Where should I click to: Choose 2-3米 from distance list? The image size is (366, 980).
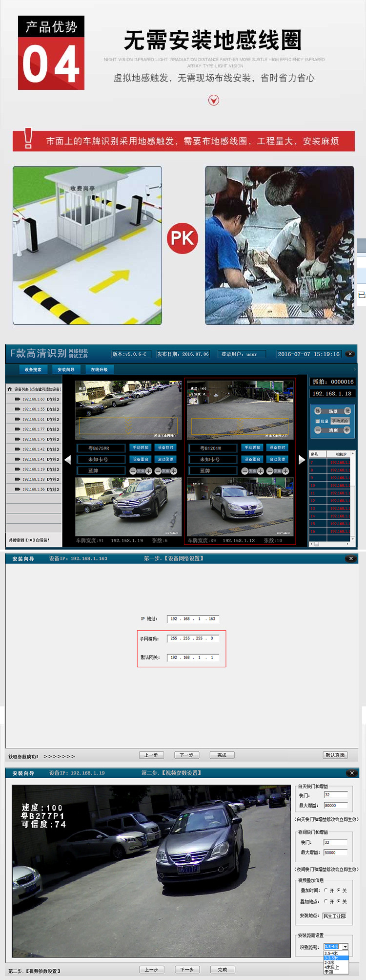tap(336, 962)
